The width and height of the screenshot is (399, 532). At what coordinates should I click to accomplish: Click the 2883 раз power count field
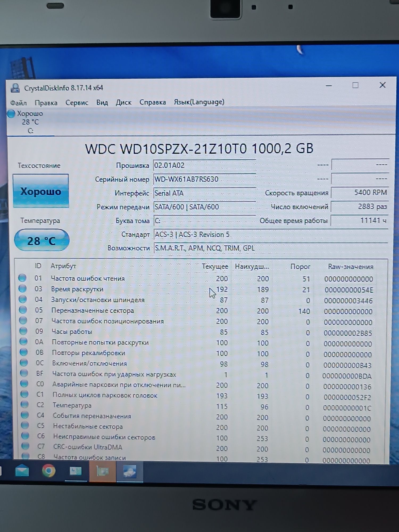click(359, 206)
